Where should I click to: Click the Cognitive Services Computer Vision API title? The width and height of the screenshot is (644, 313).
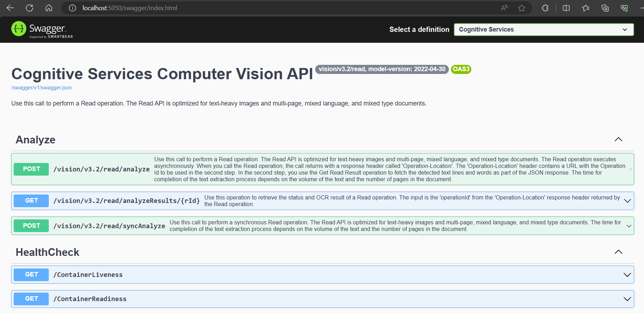162,74
